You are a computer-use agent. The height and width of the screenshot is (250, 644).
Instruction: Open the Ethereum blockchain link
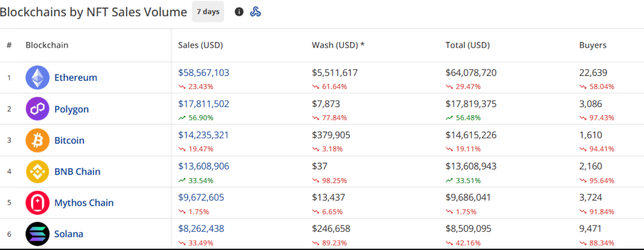tap(76, 78)
